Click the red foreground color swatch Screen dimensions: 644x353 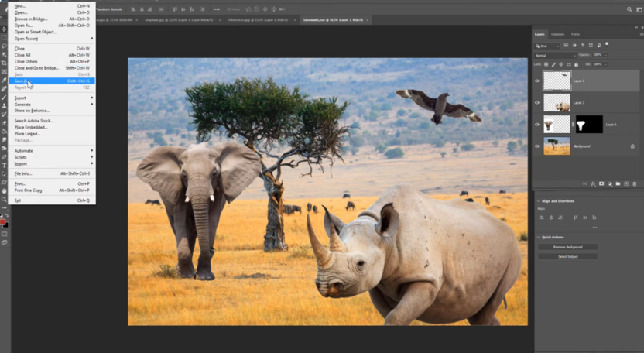(3, 223)
